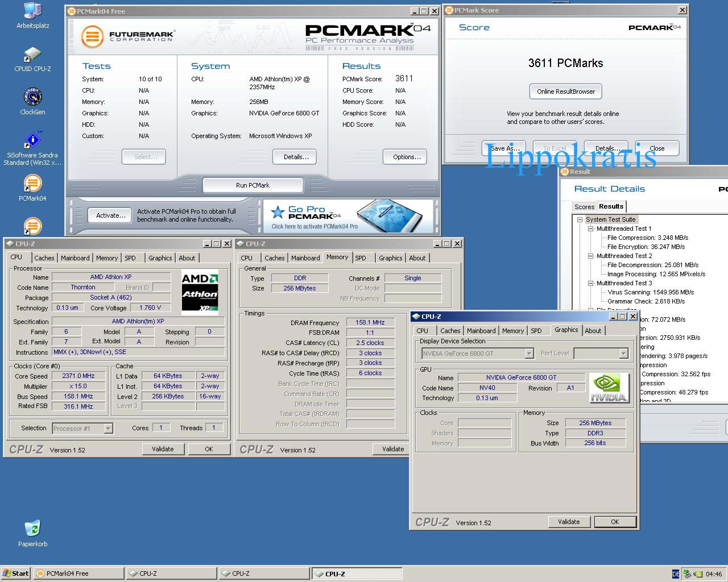728x582 pixels.
Task: Select CPU tab in middle CPU-Z window
Action: (246, 258)
